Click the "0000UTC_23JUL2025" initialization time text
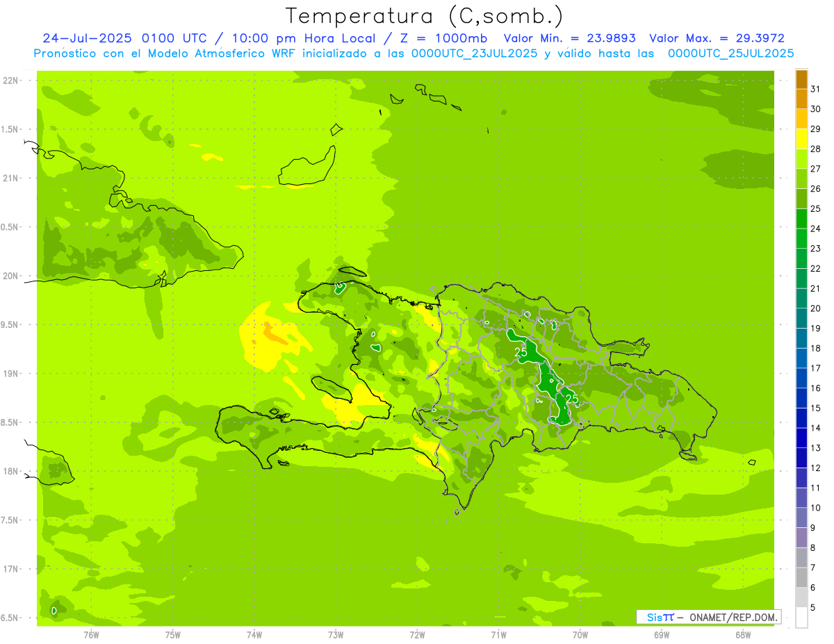834x644 pixels. (475, 53)
